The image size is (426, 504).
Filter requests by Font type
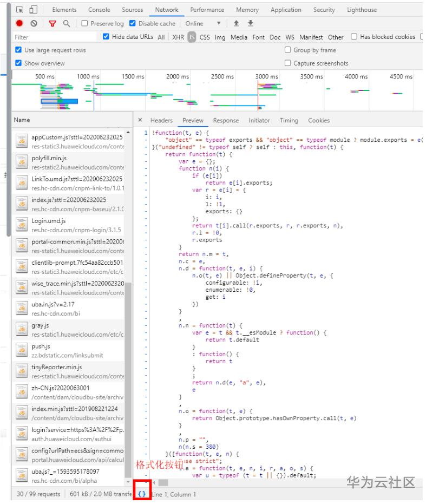click(259, 37)
